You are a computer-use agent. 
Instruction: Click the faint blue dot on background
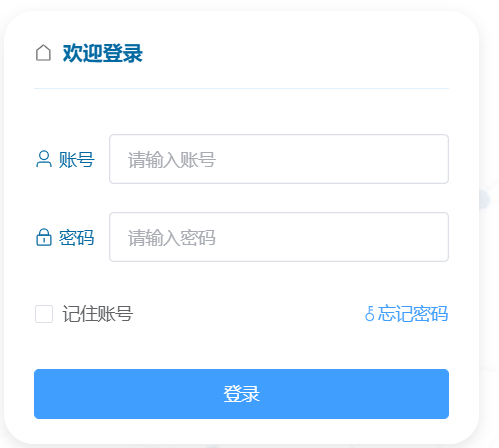click(484, 200)
